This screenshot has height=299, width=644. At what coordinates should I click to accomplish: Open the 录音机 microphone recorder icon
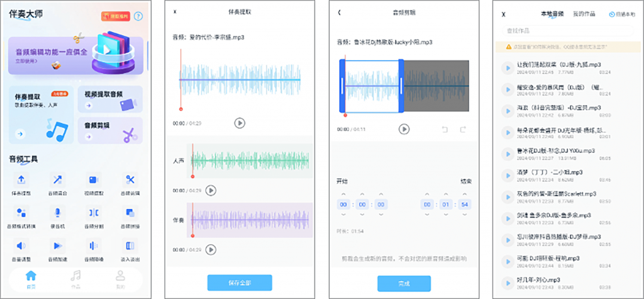pos(57,213)
